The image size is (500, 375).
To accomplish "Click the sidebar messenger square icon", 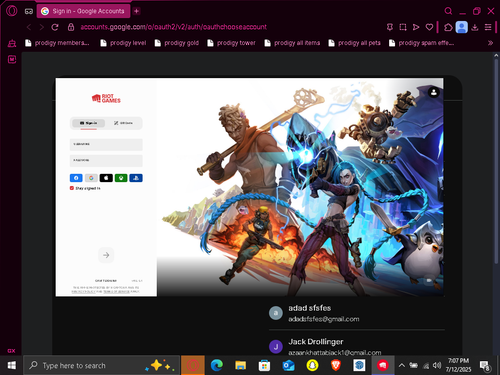I will [x=12, y=59].
